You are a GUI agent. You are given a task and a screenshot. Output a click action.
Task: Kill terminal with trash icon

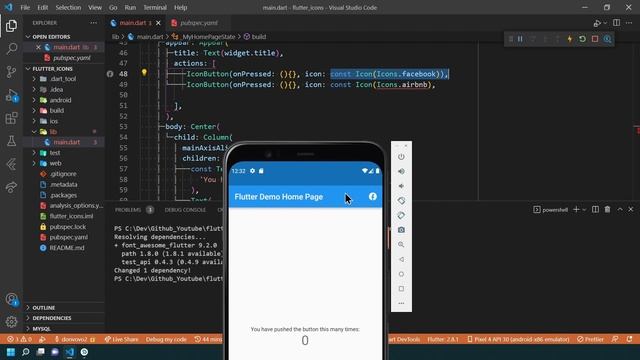[x=607, y=209]
